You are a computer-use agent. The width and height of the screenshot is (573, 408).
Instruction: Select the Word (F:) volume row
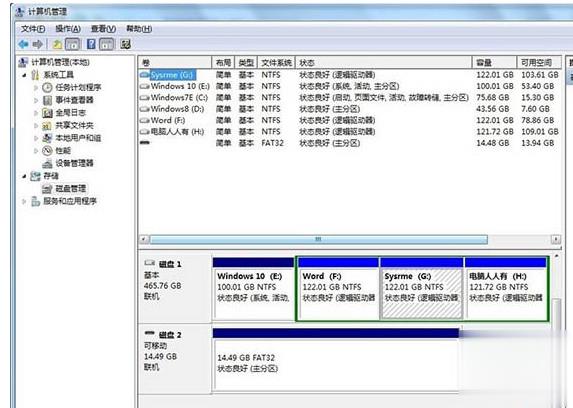point(349,120)
